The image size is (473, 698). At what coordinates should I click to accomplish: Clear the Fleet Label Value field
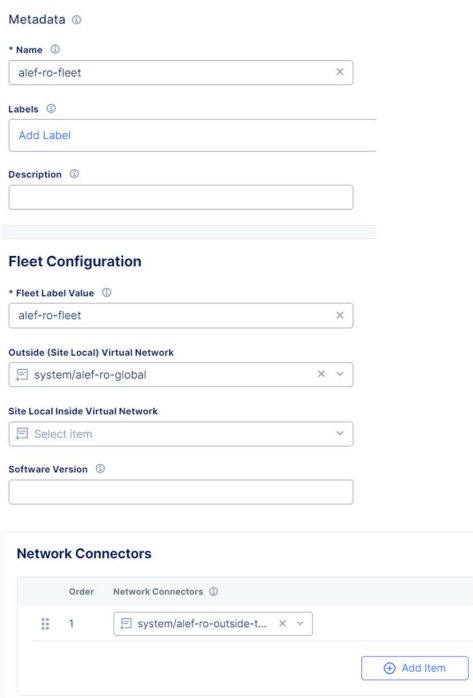point(340,315)
